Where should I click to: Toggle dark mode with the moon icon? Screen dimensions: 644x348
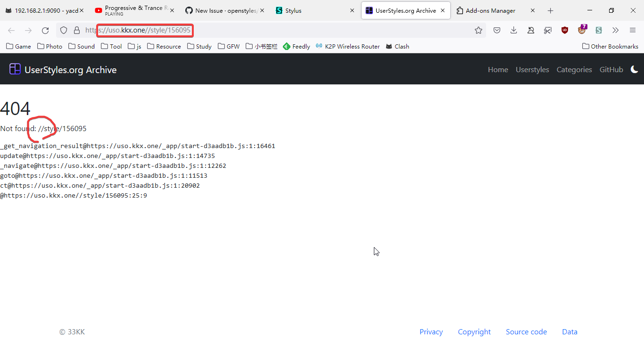click(x=634, y=69)
